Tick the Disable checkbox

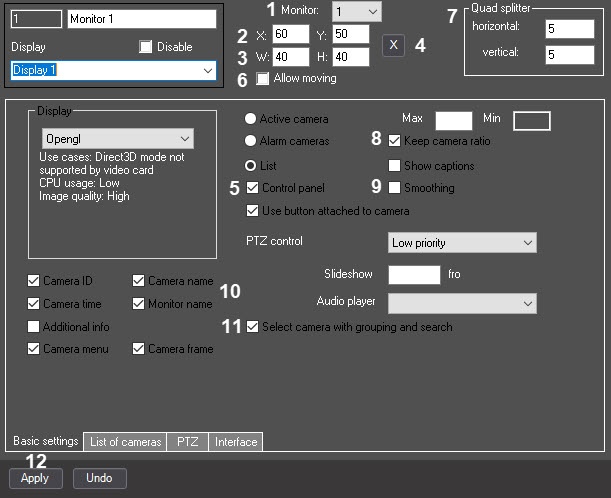pos(146,46)
